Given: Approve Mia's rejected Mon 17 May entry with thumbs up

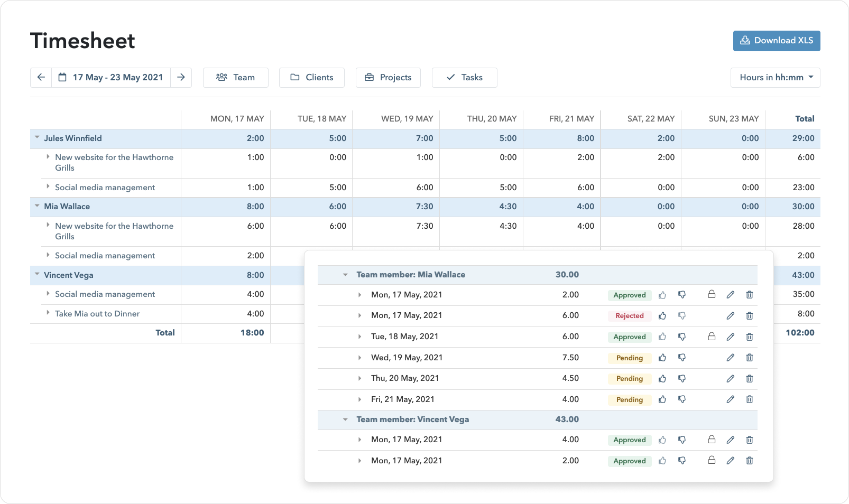Looking at the screenshot, I should pyautogui.click(x=662, y=315).
